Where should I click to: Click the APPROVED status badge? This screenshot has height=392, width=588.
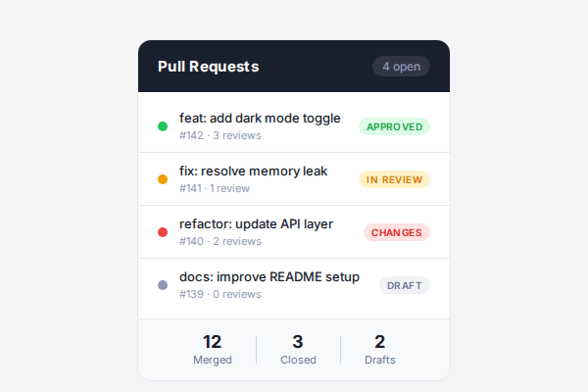pos(394,126)
